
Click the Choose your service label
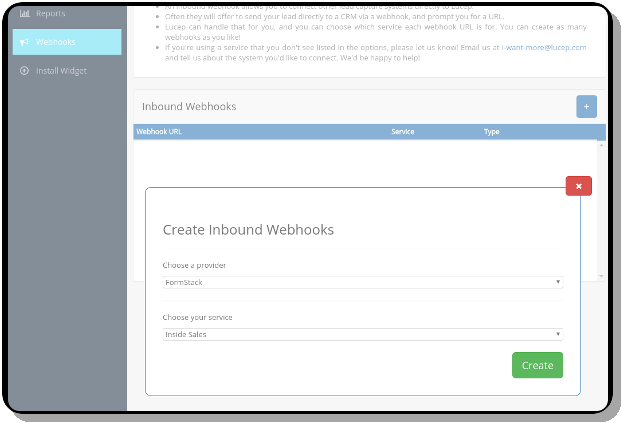197,317
